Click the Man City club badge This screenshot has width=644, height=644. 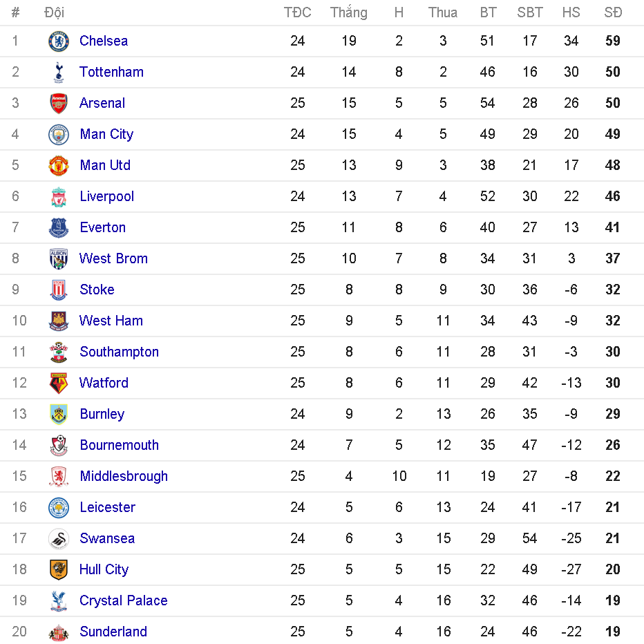59,135
